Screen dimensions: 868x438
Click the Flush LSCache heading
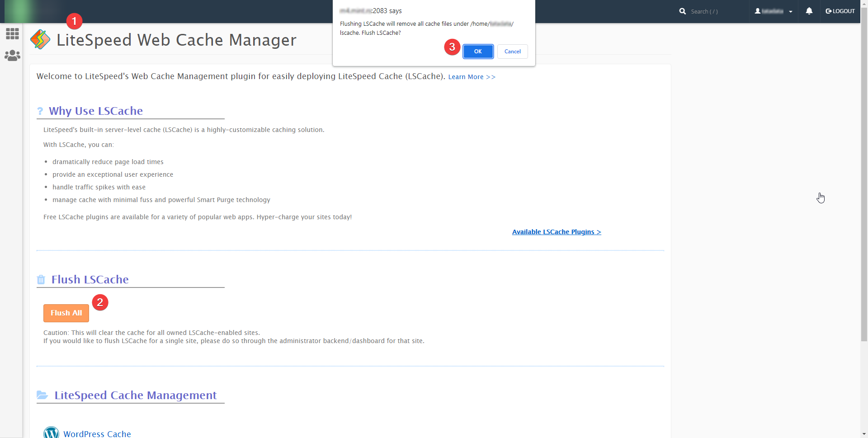90,279
